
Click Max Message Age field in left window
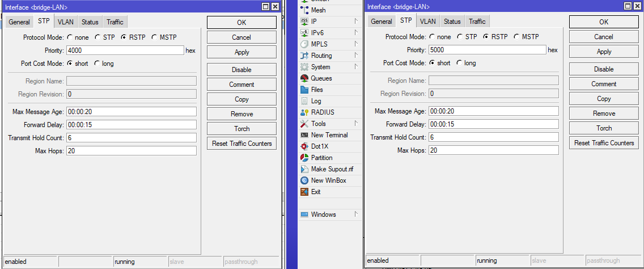coord(132,111)
